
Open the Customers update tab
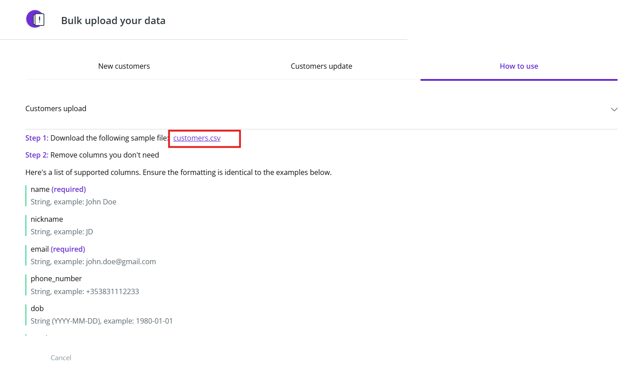click(x=321, y=66)
